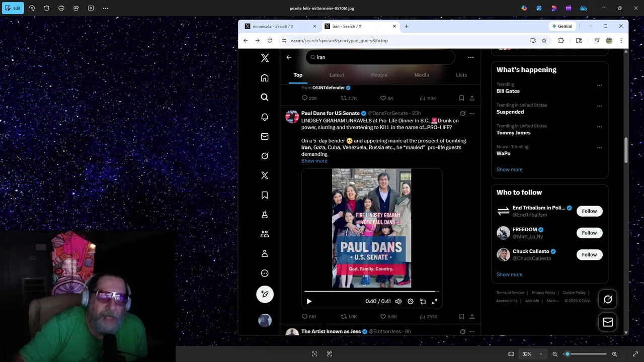Open more options for Bill Gates trend
This screenshot has height=362, width=644.
pyautogui.click(x=599, y=85)
